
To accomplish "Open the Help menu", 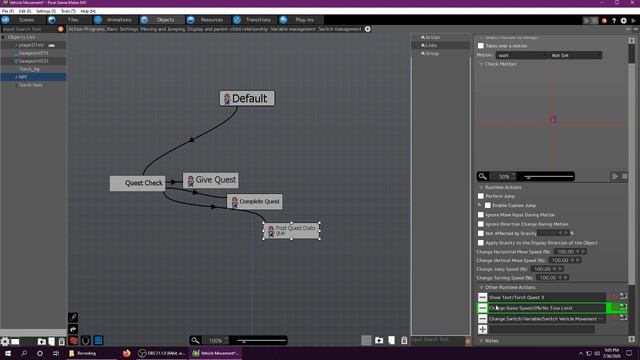I will [88, 11].
